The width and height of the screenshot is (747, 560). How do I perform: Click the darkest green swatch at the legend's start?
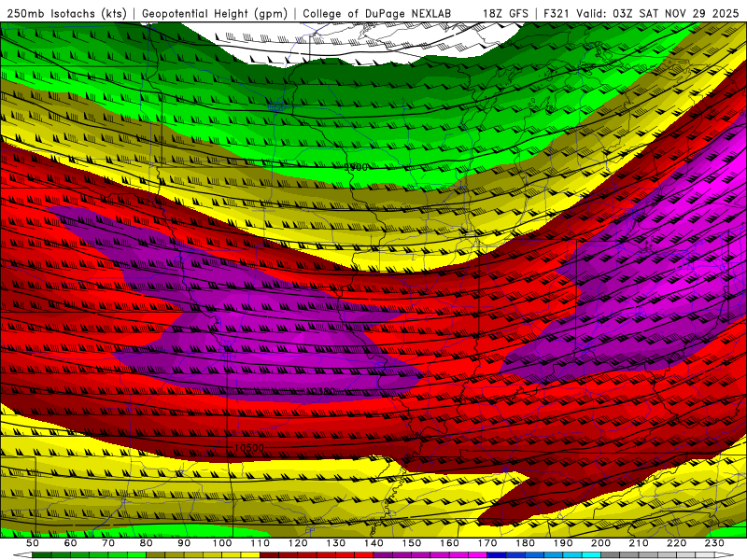pos(42,555)
